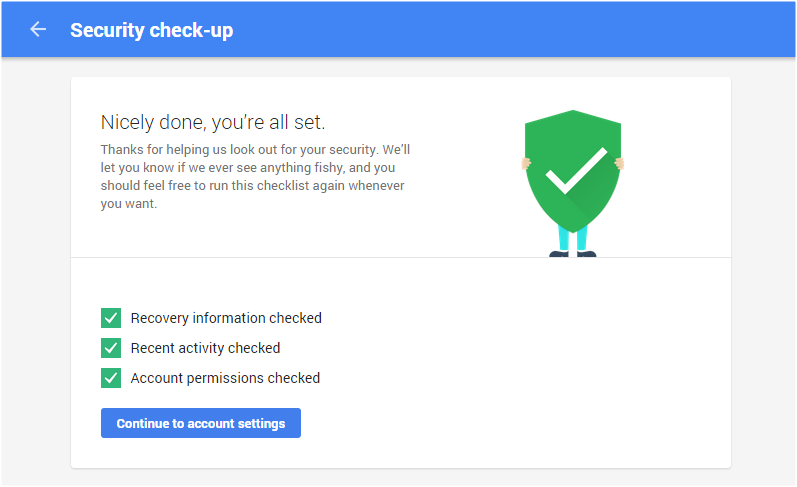The height and width of the screenshot is (487, 797).
Task: Toggle the Recent activity checked checkbox
Action: click(111, 348)
